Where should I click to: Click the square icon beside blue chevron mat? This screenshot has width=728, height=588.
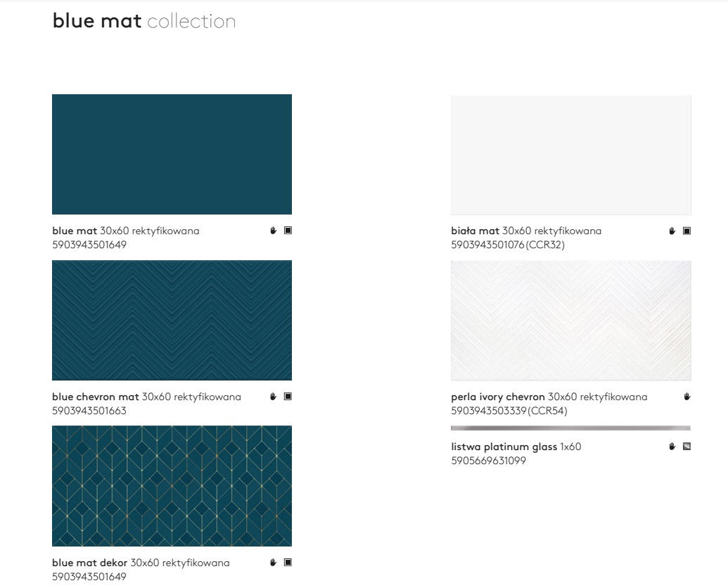coord(288,397)
